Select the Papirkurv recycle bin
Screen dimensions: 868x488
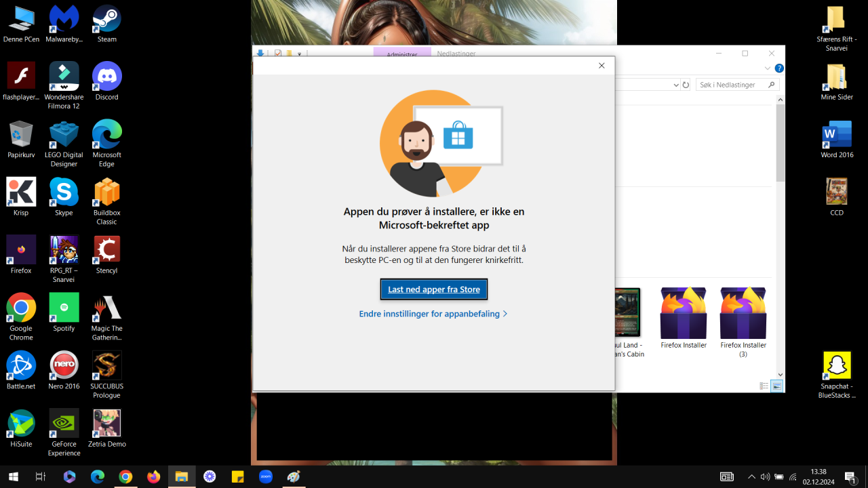[21, 140]
